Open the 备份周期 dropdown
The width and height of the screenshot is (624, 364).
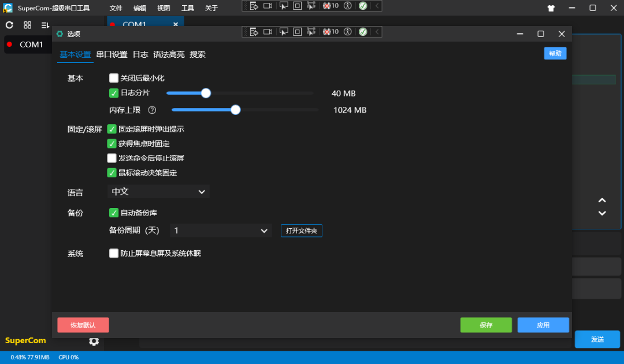[x=220, y=230]
